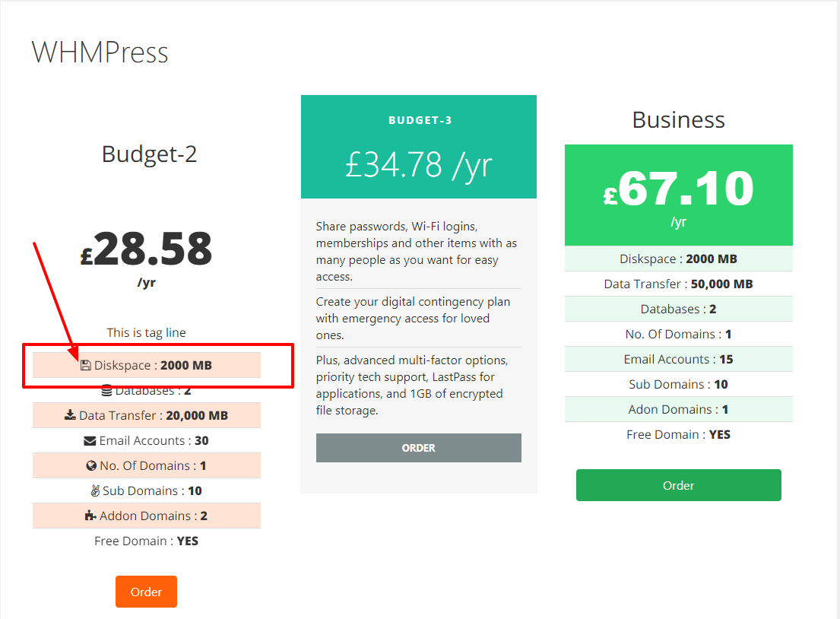The height and width of the screenshot is (619, 840).
Task: Click the Business plan title
Action: pos(678,119)
